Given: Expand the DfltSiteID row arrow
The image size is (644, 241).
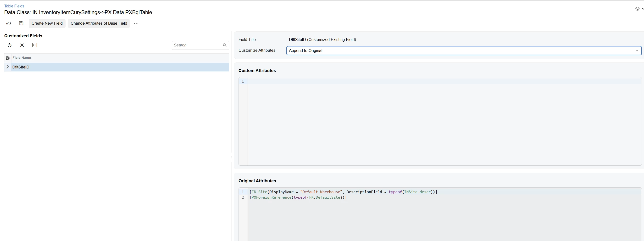Looking at the screenshot, I should coord(7,67).
